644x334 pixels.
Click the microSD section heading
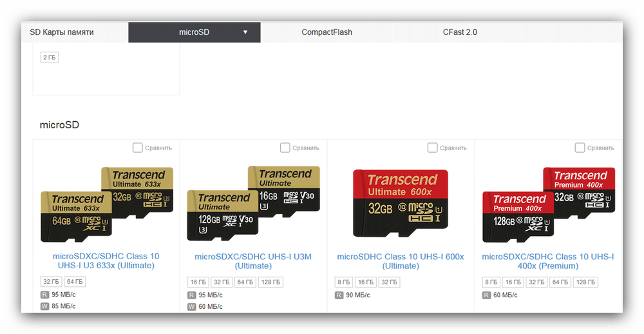(x=59, y=125)
